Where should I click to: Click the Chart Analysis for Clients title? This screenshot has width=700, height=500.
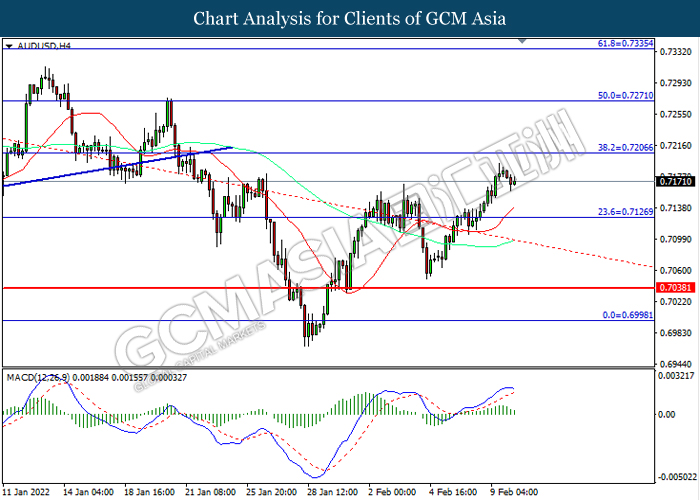[x=350, y=19]
